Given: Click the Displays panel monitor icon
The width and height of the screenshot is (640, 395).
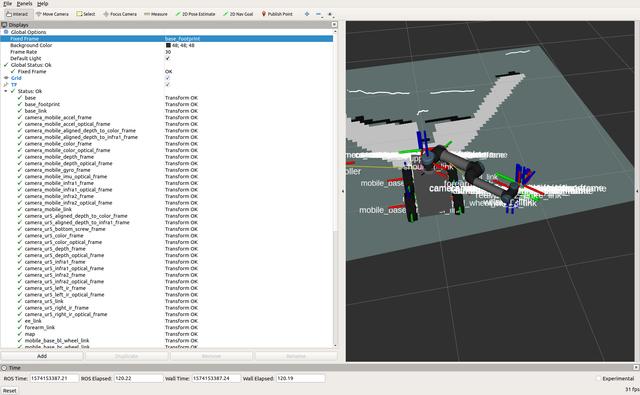Looking at the screenshot, I should (4, 24).
